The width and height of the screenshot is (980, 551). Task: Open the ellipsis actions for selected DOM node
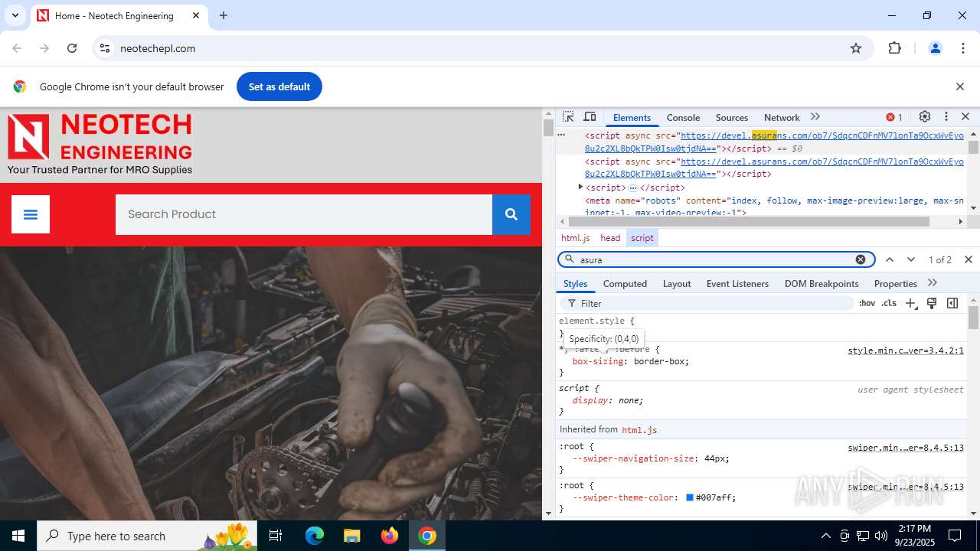tap(561, 135)
